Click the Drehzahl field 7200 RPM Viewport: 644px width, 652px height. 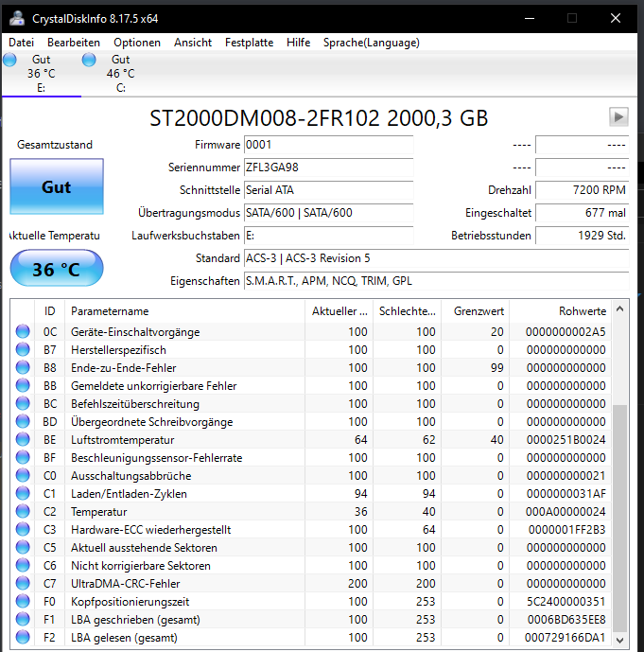click(x=583, y=190)
